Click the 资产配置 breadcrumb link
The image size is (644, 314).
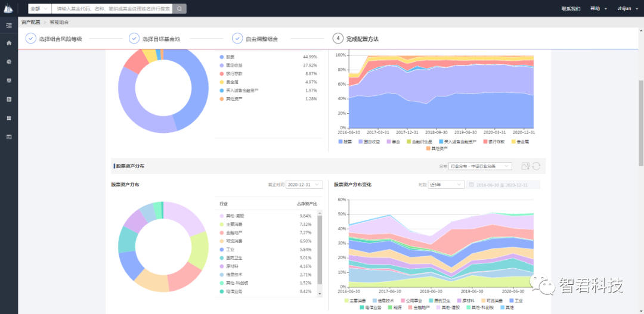(x=31, y=22)
